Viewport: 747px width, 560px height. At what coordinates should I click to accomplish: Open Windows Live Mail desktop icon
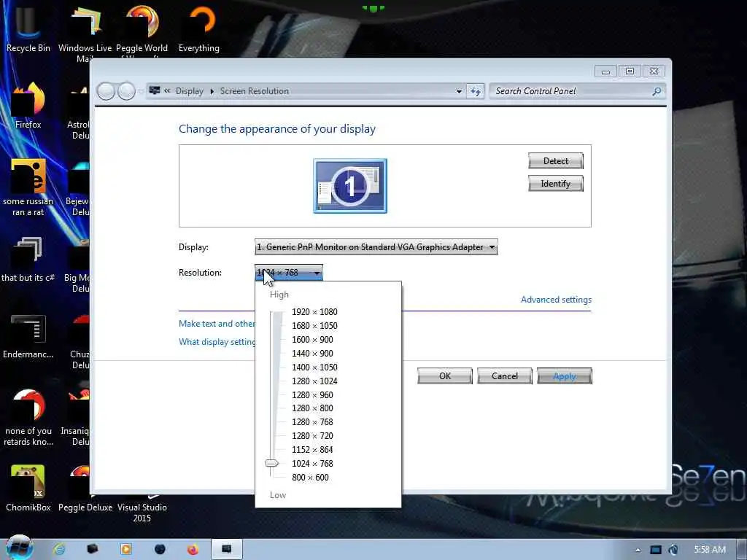click(x=85, y=34)
